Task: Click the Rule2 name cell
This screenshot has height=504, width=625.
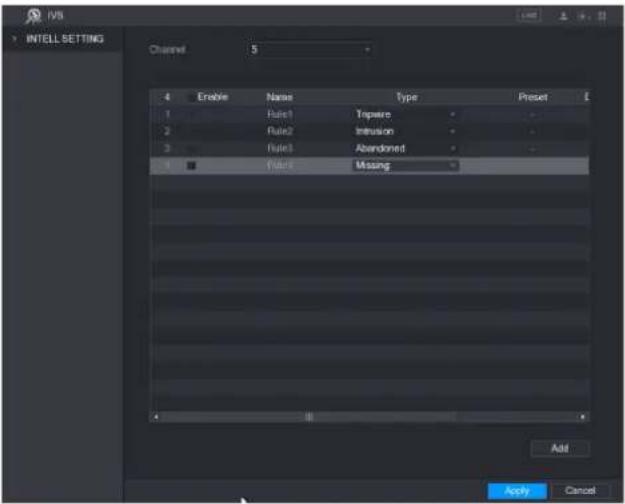Action: coord(280,131)
